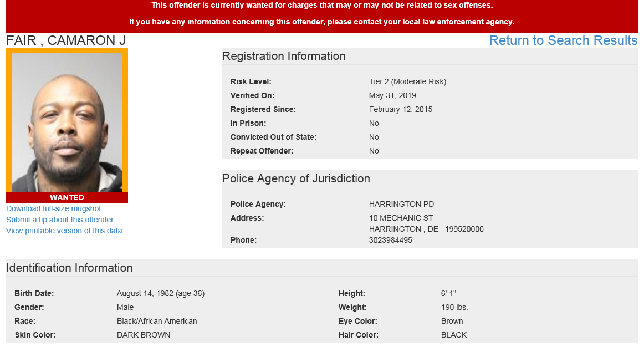The width and height of the screenshot is (644, 352).
Task: Click the police phone number 3023984495
Action: pos(390,241)
